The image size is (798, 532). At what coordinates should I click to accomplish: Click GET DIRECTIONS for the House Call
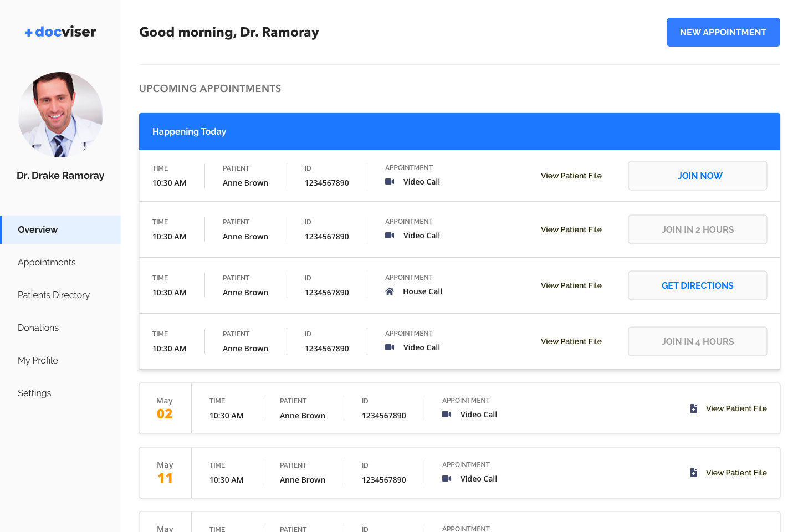coord(698,285)
